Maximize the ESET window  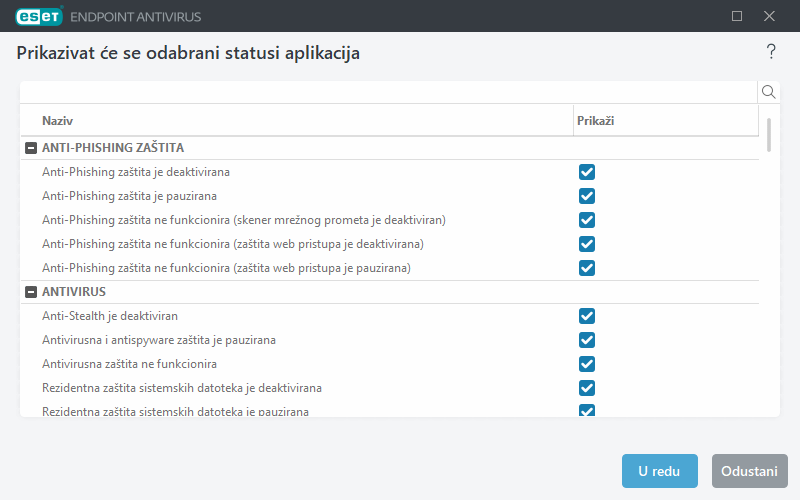[x=737, y=16]
